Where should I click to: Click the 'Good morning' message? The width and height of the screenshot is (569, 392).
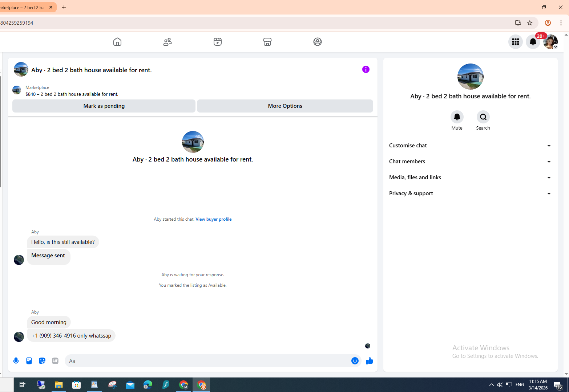(49, 322)
